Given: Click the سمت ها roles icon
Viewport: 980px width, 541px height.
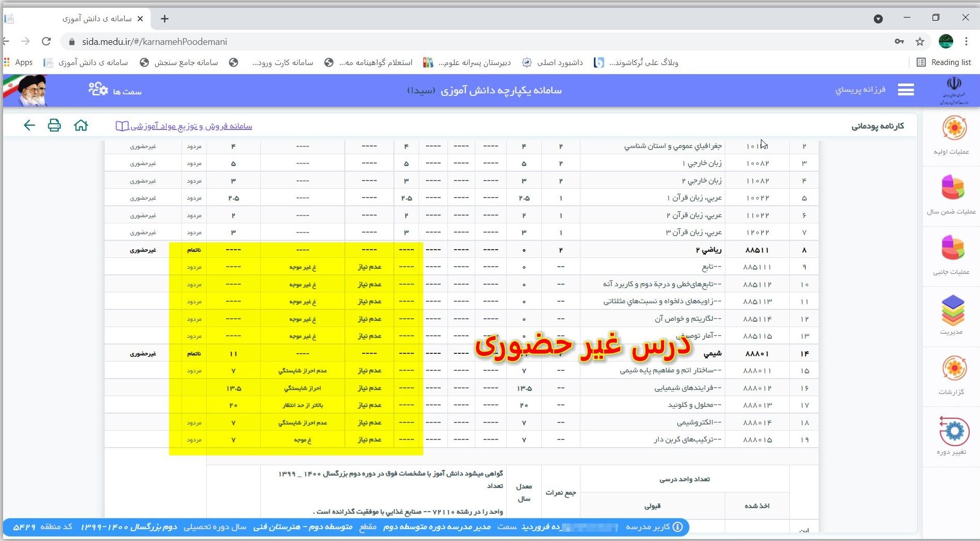Looking at the screenshot, I should tap(97, 89).
